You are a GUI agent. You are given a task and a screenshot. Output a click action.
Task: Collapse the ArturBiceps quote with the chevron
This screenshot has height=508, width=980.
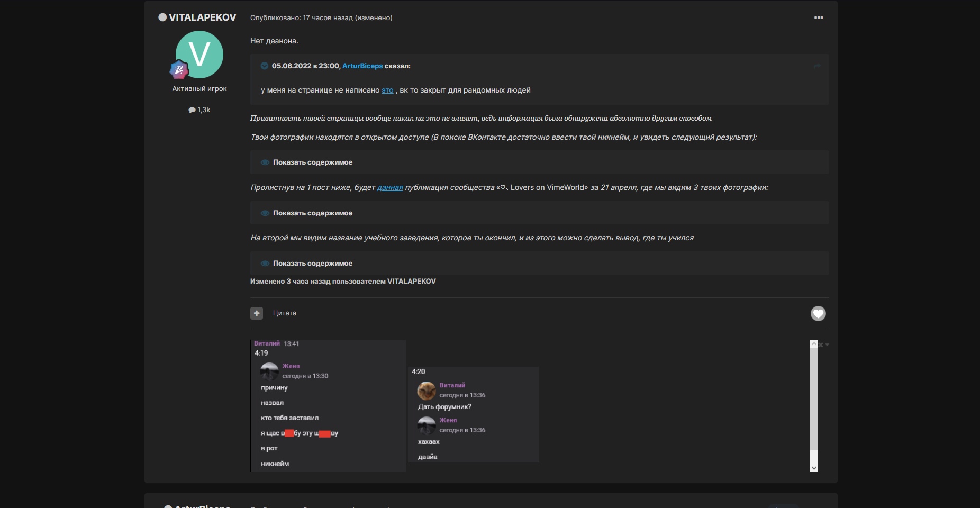[x=265, y=66]
